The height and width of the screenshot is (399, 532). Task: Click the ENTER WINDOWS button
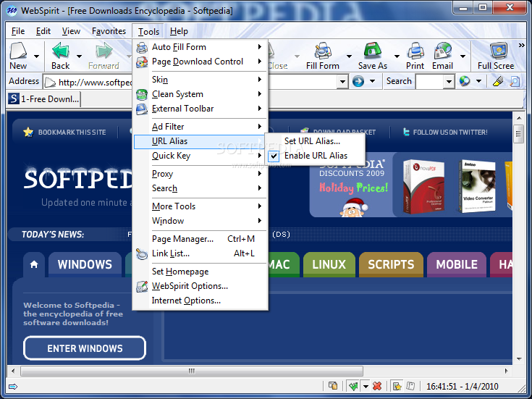[85, 348]
